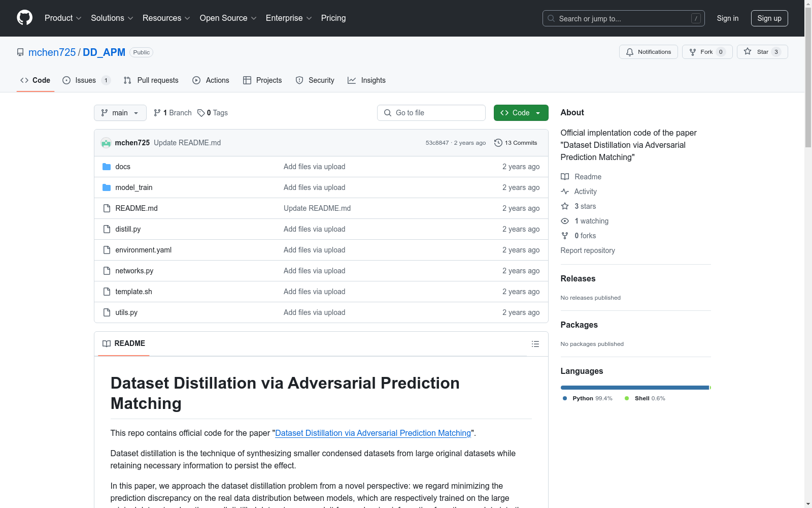
Task: Open the Issues tab
Action: pos(86,80)
